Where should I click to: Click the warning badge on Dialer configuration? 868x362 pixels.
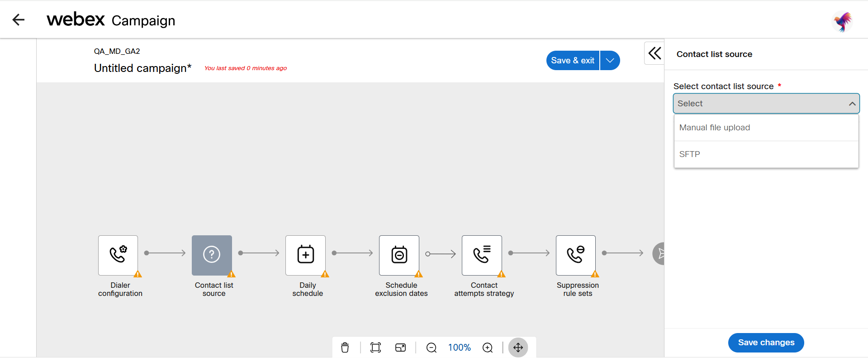(138, 274)
